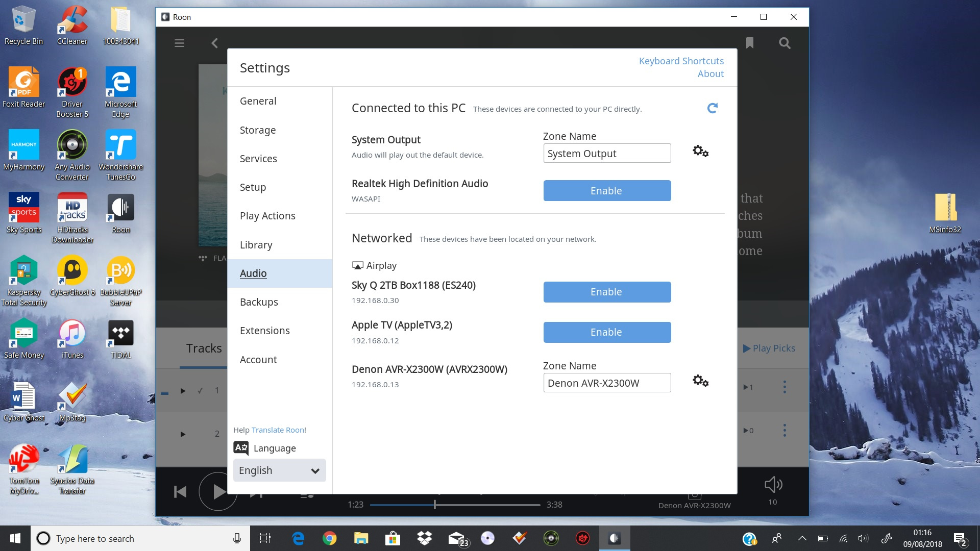Open Mp3tag desktop shortcut

click(72, 402)
